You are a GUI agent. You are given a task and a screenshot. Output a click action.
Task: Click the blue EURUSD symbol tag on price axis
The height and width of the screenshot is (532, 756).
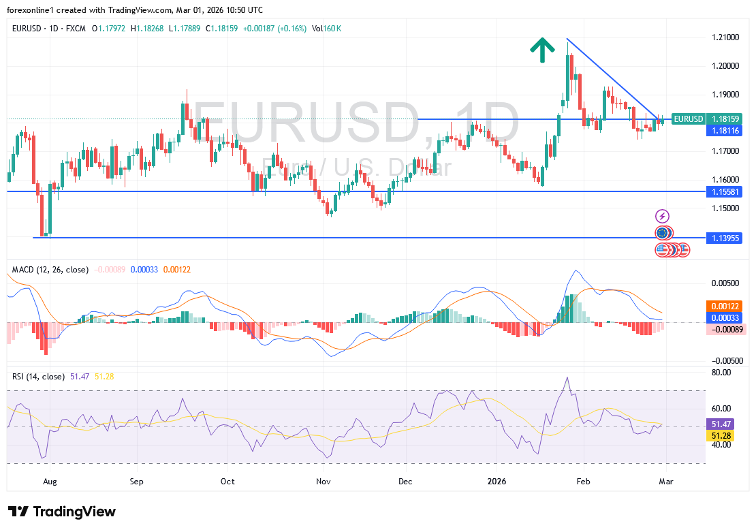(687, 119)
